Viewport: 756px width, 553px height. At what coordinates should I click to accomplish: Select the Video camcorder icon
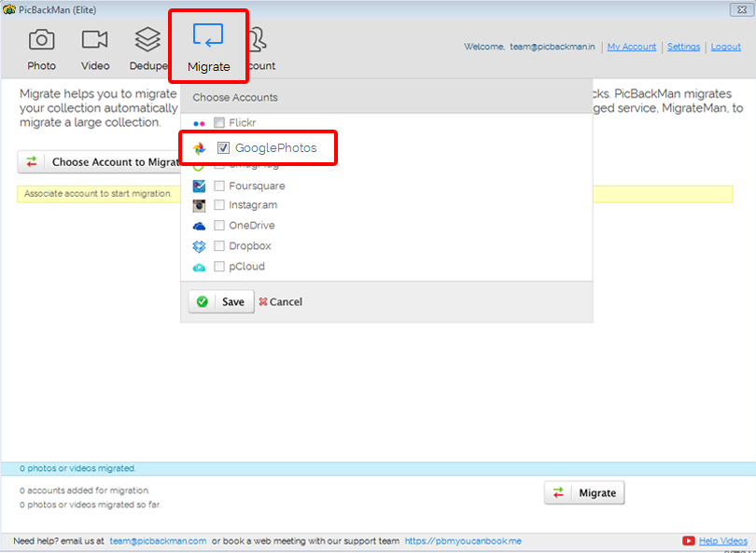[95, 40]
